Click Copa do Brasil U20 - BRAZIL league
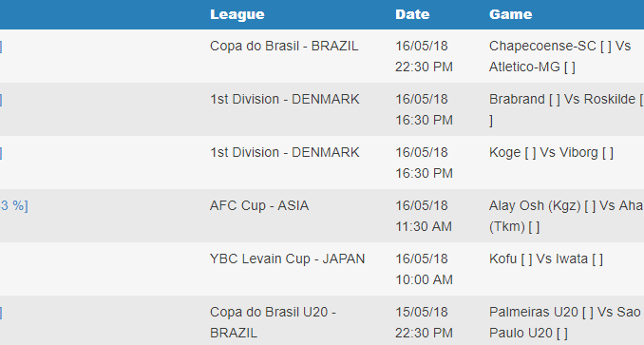The image size is (644, 345). coord(274,322)
